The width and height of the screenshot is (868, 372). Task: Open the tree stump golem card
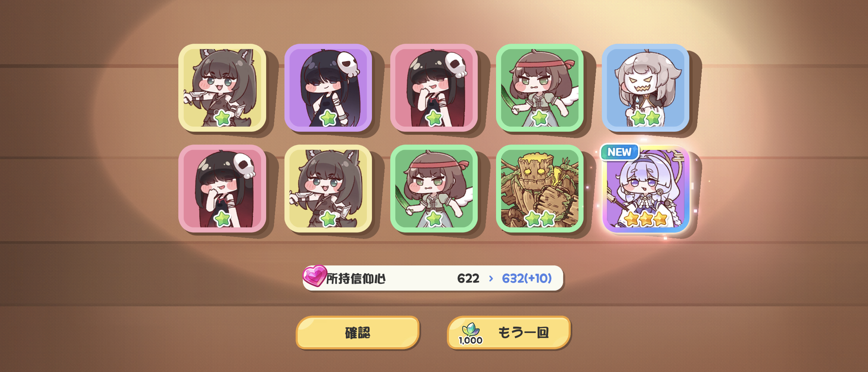pos(539,188)
